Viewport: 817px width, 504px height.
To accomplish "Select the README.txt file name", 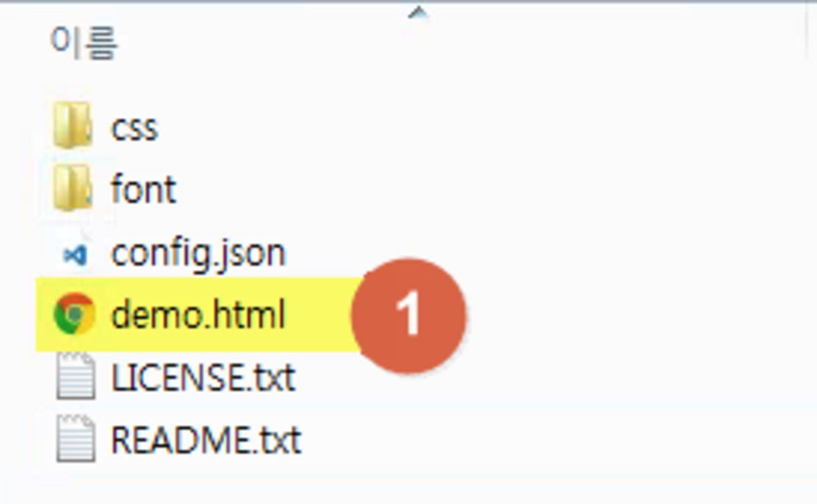I will [206, 440].
